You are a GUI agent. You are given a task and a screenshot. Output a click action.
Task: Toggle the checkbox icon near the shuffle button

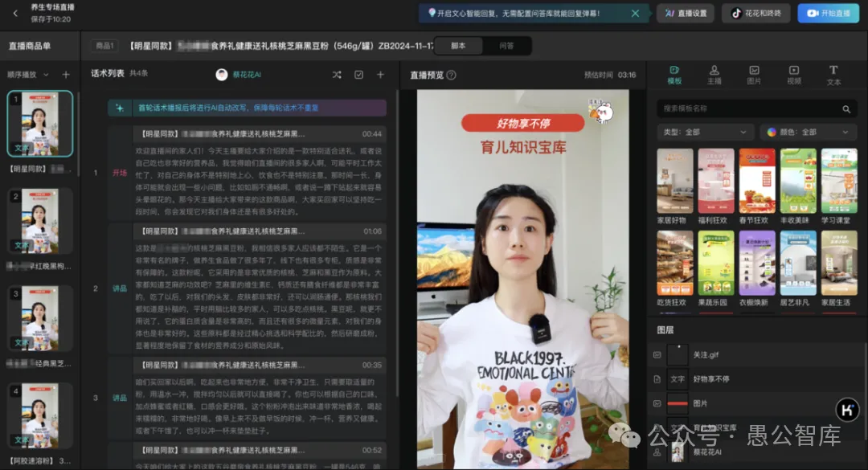click(357, 76)
